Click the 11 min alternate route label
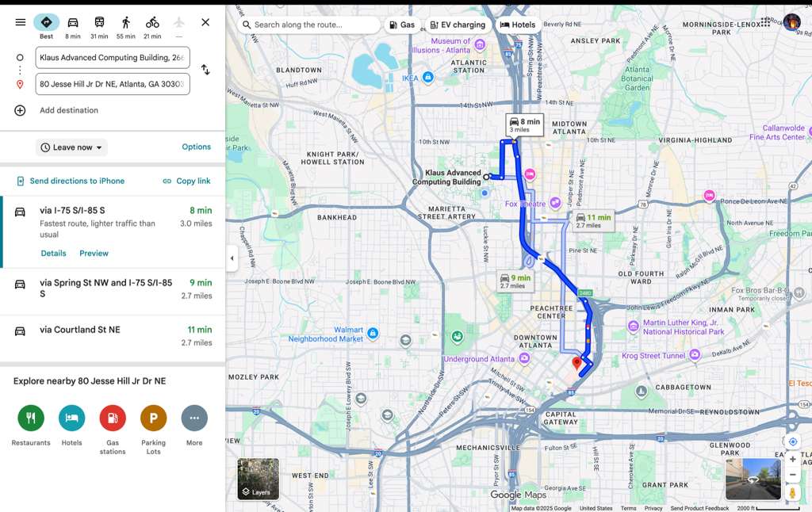The height and width of the screenshot is (512, 812). [593, 221]
